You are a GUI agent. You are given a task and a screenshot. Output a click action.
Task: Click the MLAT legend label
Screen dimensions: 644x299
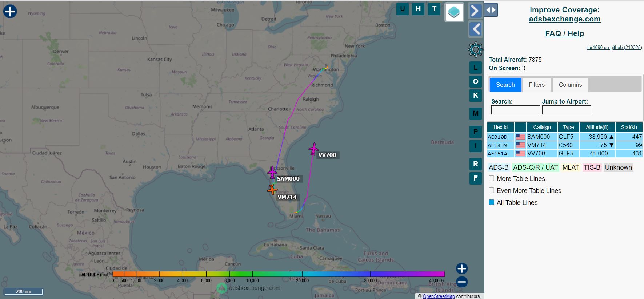(571, 167)
